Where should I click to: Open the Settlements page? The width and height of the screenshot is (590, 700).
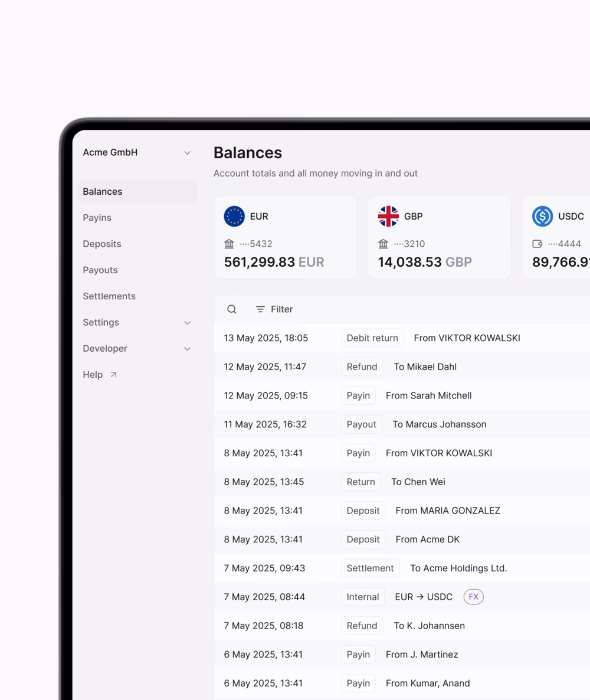109,296
